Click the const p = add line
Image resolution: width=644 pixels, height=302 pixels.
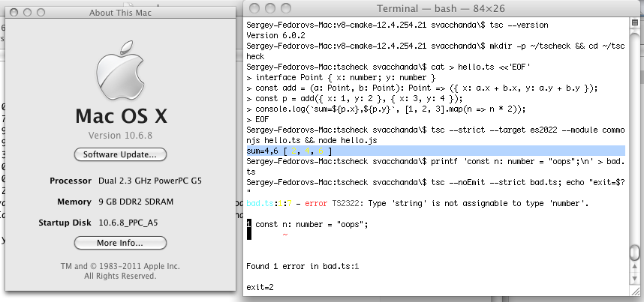click(354, 98)
